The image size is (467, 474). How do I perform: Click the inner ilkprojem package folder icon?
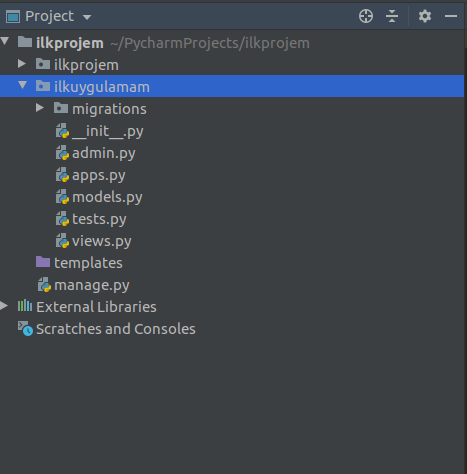[43, 64]
